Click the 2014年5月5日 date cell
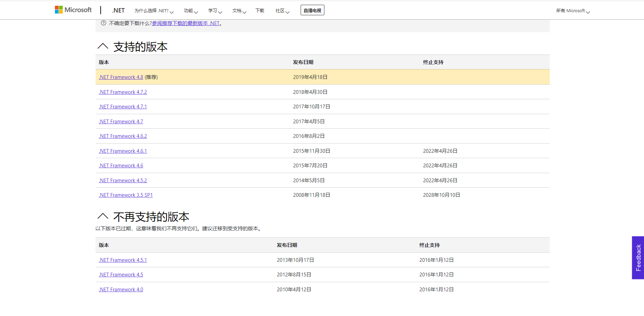This screenshot has width=644, height=316. tap(309, 181)
